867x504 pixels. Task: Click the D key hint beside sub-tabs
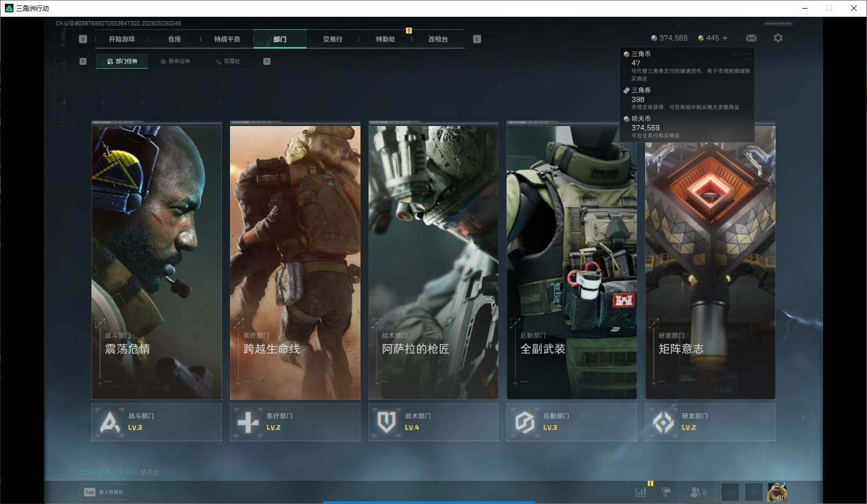tap(267, 61)
